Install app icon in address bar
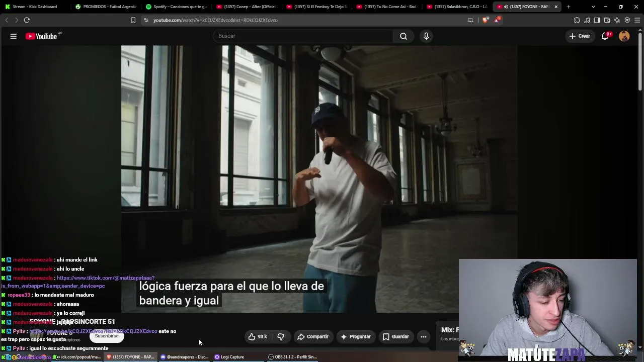 470,20
